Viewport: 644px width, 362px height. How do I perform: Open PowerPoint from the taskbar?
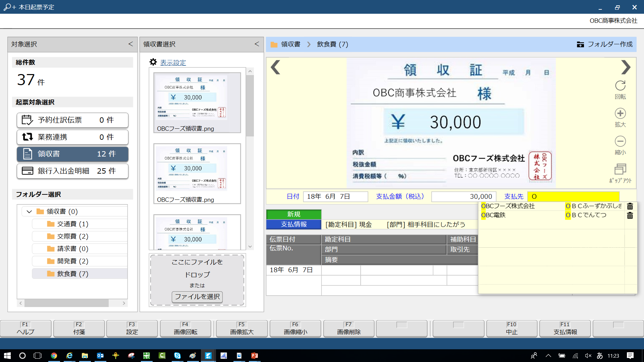(255, 356)
